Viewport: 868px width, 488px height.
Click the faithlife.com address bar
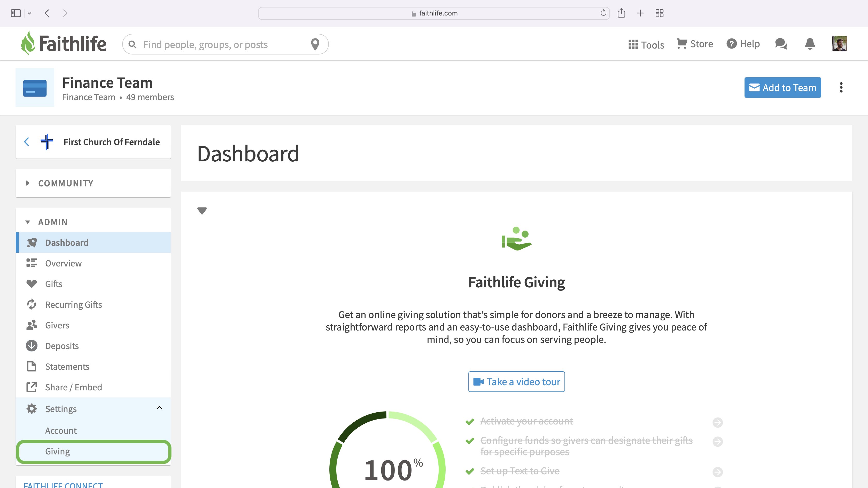pyautogui.click(x=434, y=13)
